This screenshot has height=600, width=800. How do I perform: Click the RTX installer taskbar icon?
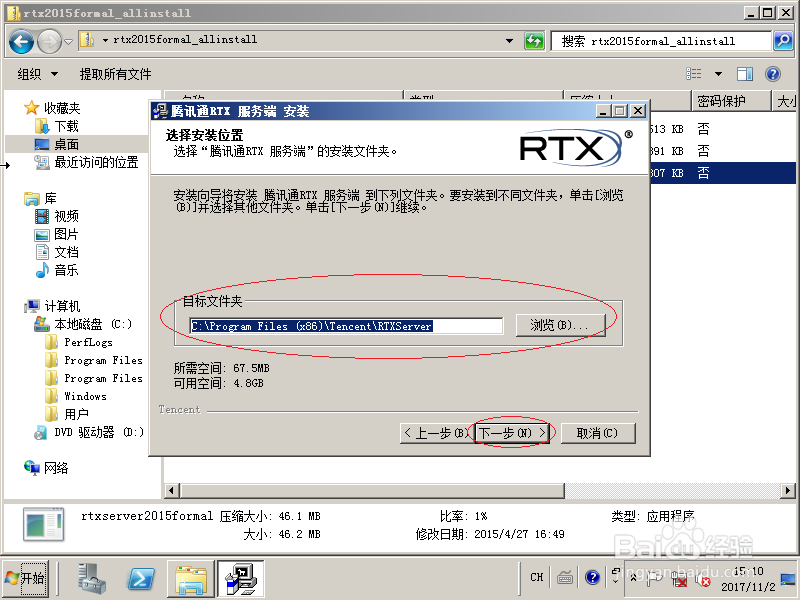(240, 579)
